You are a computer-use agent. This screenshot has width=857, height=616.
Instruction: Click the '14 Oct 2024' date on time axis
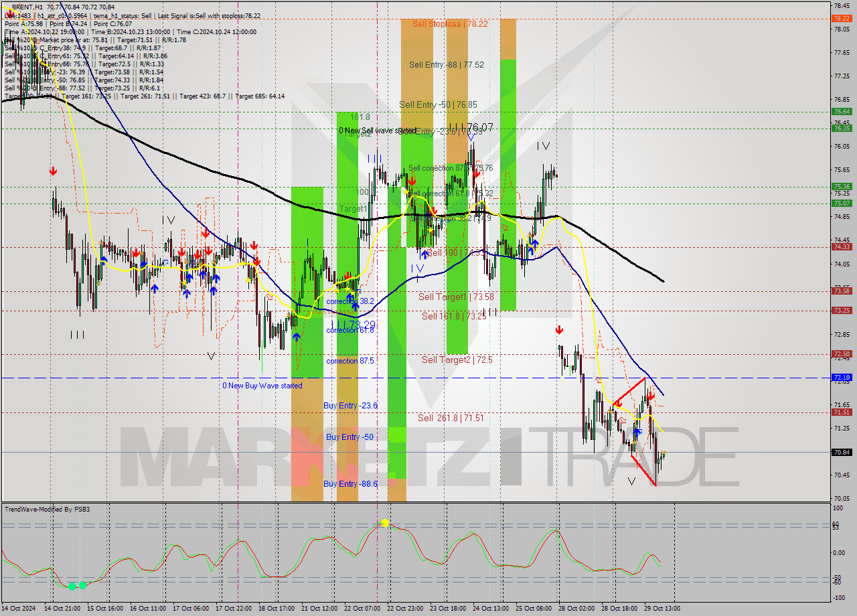[x=18, y=609]
